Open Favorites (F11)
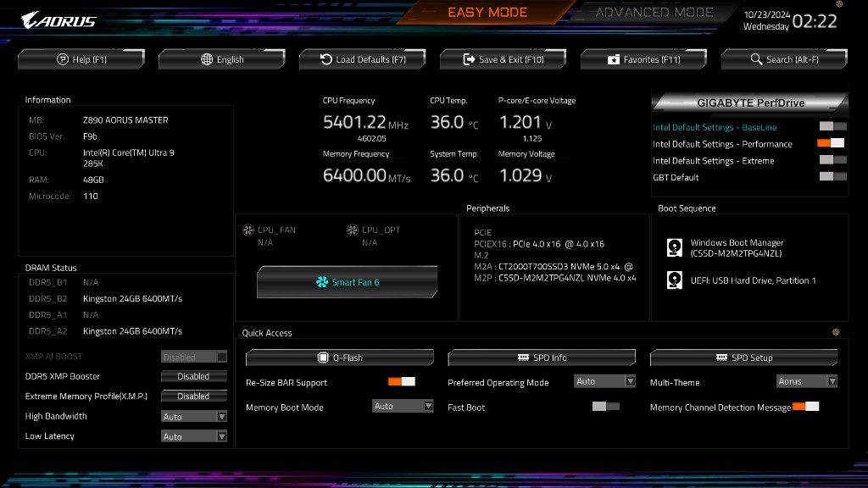 point(644,59)
